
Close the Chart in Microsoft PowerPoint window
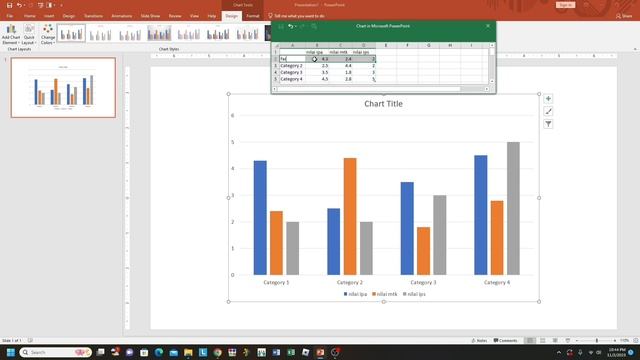tap(488, 26)
